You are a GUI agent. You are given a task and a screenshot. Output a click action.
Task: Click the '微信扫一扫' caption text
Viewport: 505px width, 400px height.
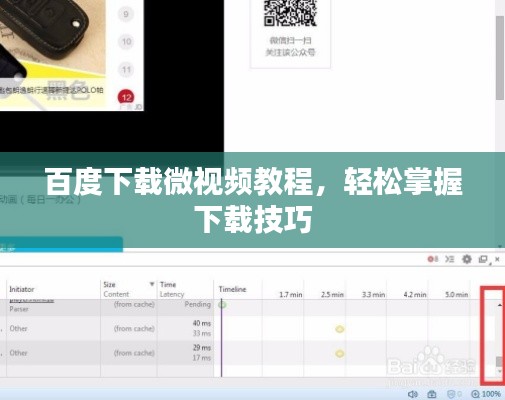tap(290, 41)
